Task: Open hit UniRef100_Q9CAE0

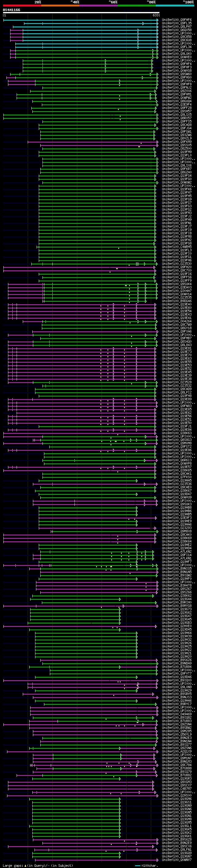Action: [177, 487]
